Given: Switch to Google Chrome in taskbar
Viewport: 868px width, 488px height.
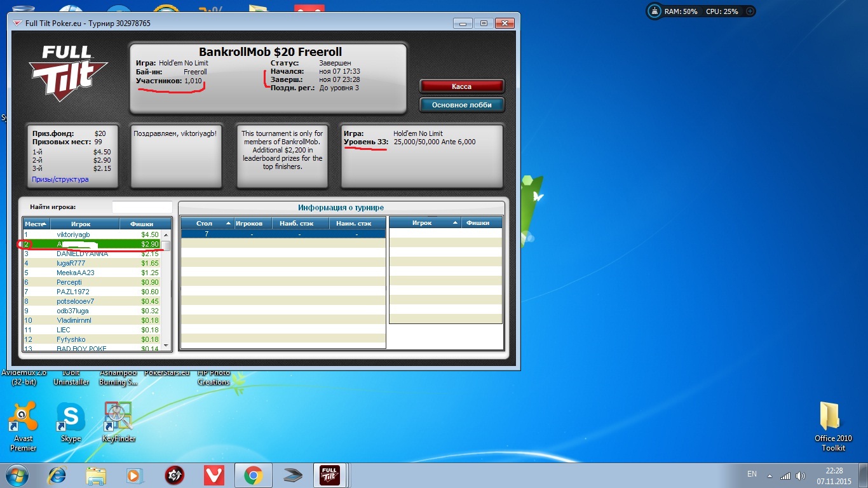Looking at the screenshot, I should (x=253, y=475).
